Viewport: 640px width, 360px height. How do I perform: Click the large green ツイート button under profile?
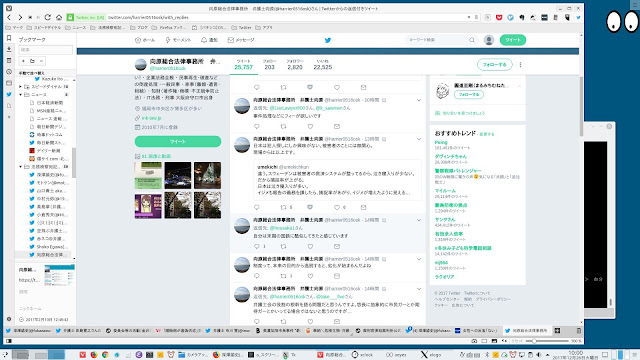click(178, 141)
